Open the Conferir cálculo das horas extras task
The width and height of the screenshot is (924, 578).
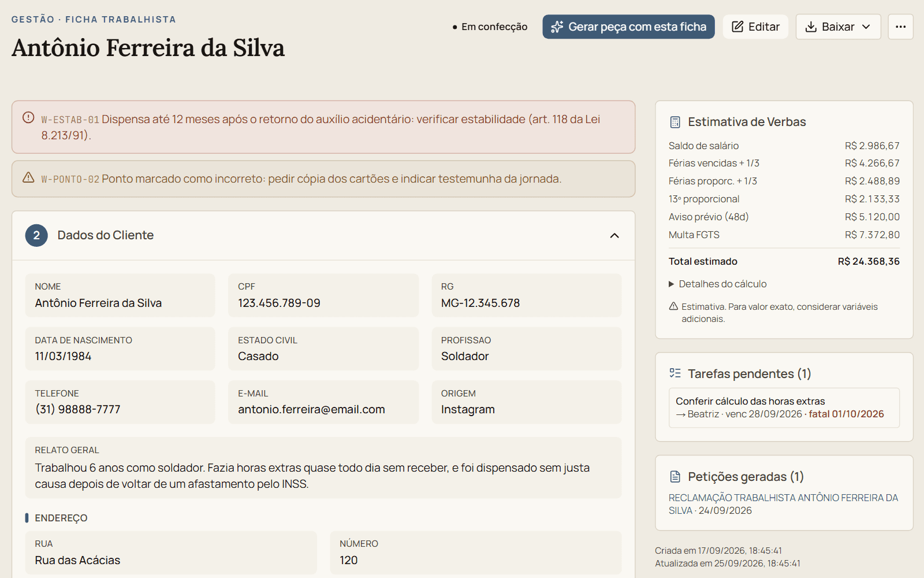(x=784, y=407)
